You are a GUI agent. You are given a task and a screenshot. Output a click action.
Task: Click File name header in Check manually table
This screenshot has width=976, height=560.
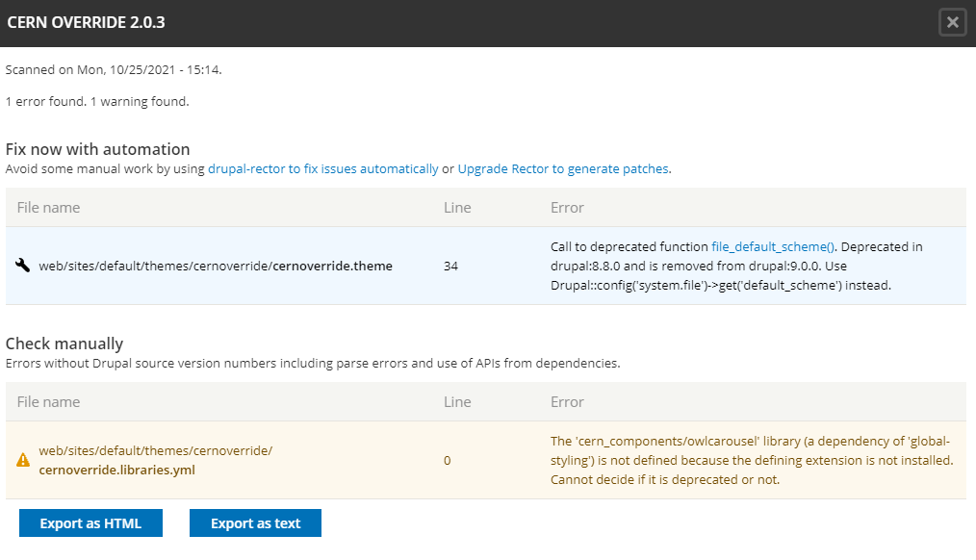pyautogui.click(x=48, y=401)
